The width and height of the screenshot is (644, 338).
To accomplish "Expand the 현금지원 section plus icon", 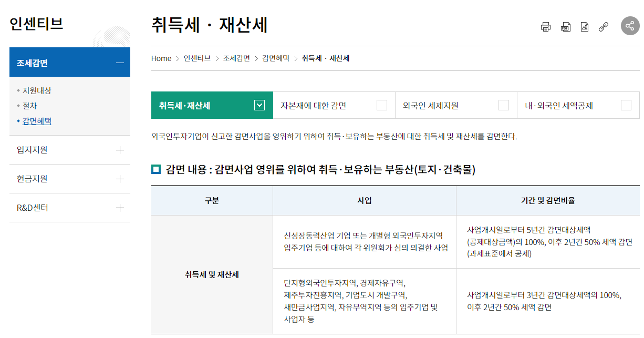I will click(x=120, y=179).
